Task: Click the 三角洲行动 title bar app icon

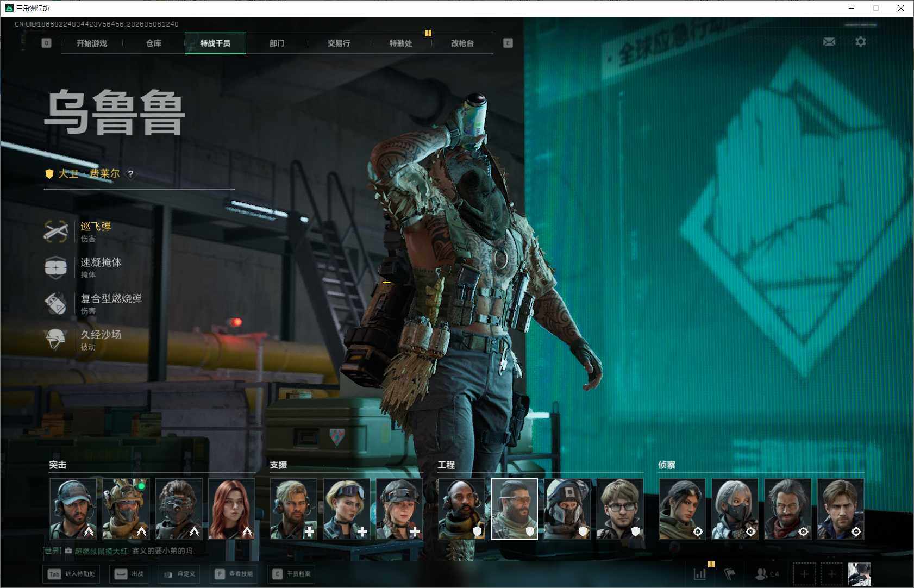Action: click(9, 8)
